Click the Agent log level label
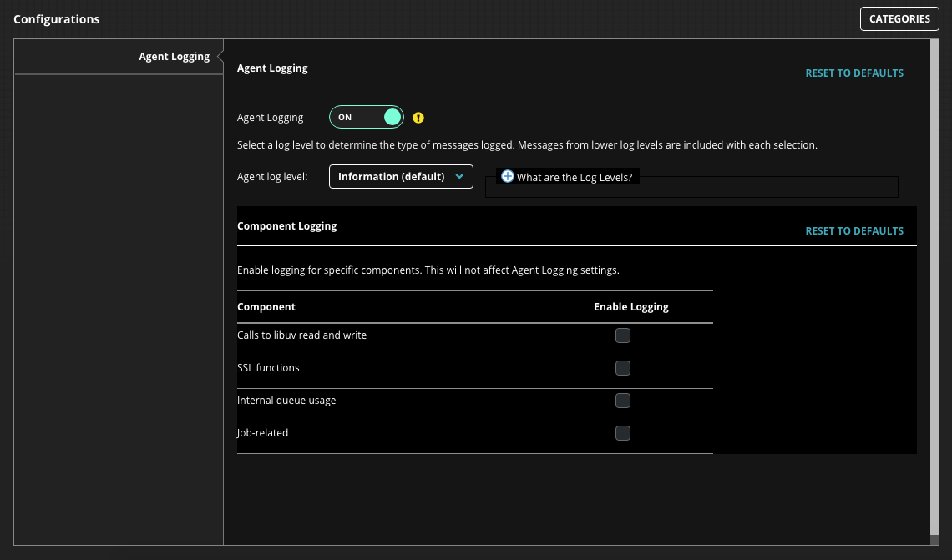This screenshot has width=952, height=560. click(x=272, y=177)
